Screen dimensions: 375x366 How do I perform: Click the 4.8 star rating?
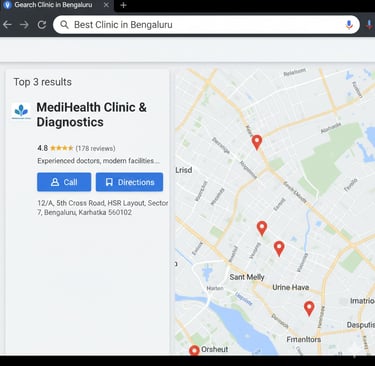[55, 148]
